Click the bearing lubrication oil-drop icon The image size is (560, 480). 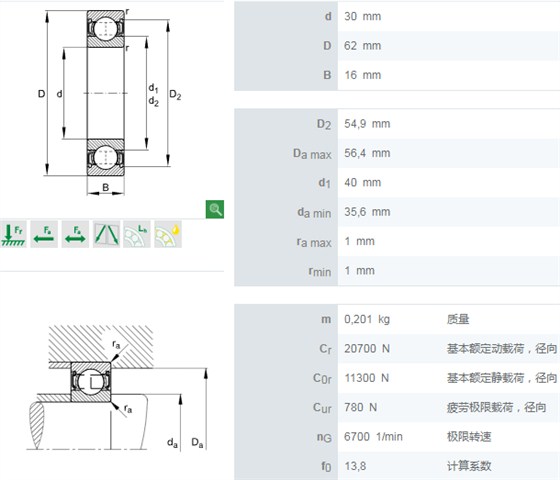pyautogui.click(x=168, y=234)
